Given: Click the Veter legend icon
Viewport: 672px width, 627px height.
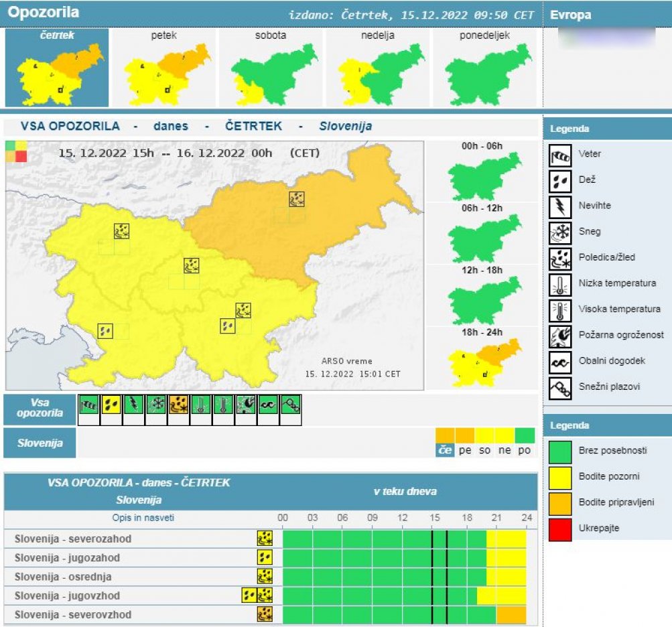Looking at the screenshot, I should point(559,155).
